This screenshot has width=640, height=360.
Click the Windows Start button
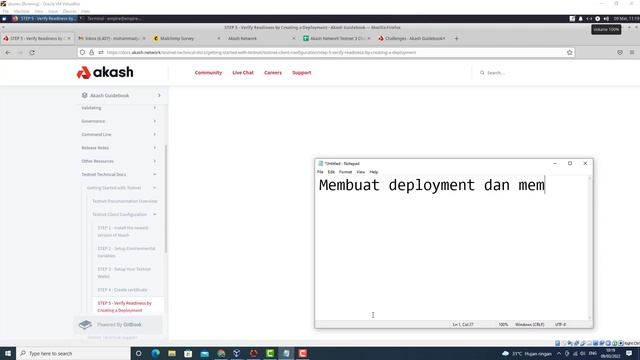pyautogui.click(x=8, y=353)
